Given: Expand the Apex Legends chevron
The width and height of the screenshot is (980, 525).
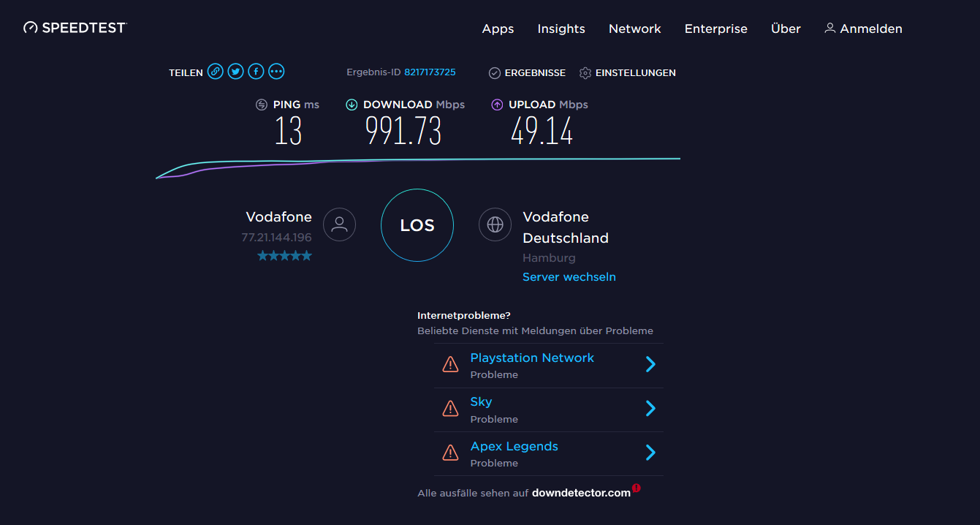Looking at the screenshot, I should click(x=650, y=453).
